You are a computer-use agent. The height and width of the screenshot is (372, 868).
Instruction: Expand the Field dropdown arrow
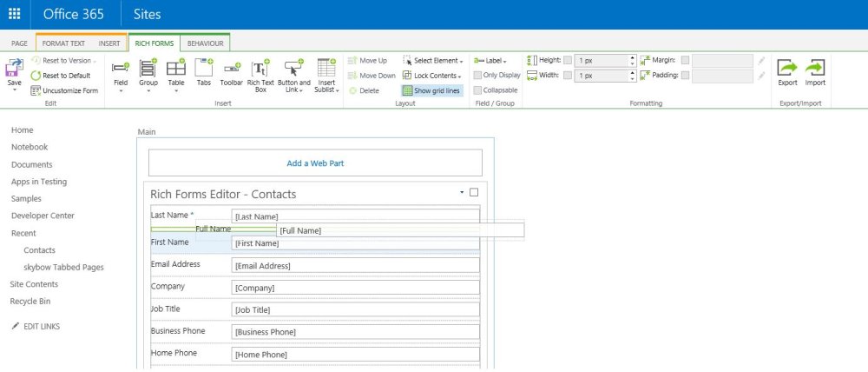click(121, 90)
